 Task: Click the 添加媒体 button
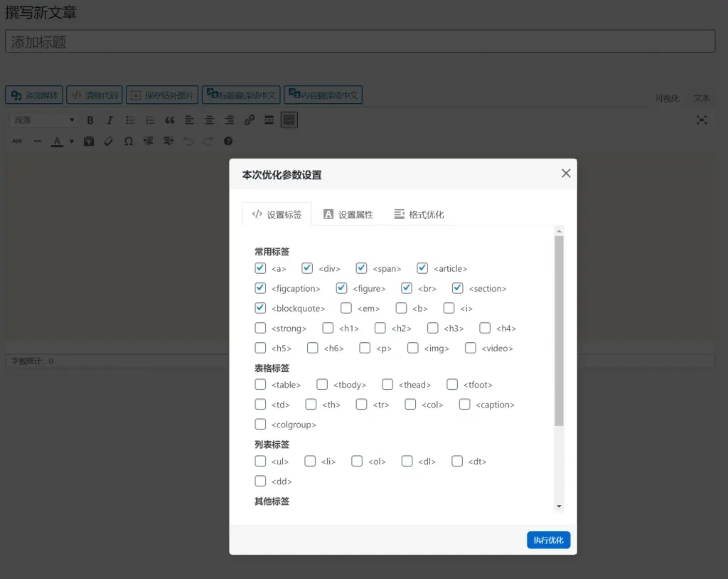(x=32, y=94)
